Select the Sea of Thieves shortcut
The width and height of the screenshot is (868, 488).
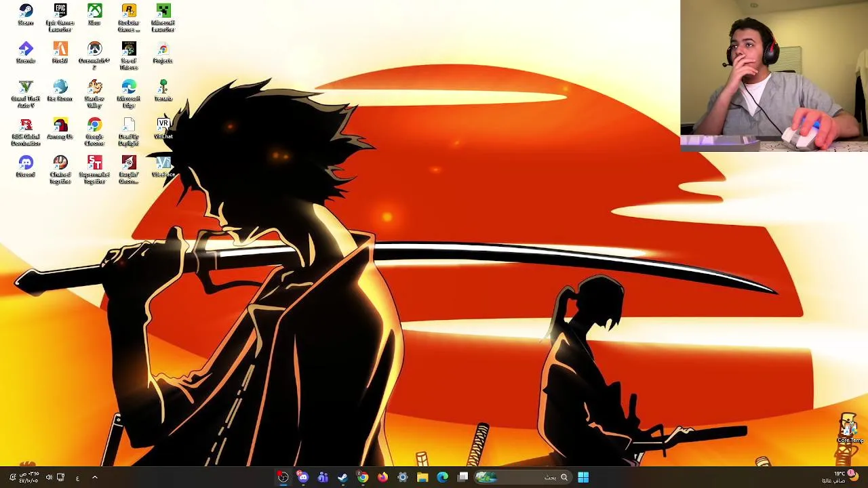click(129, 56)
